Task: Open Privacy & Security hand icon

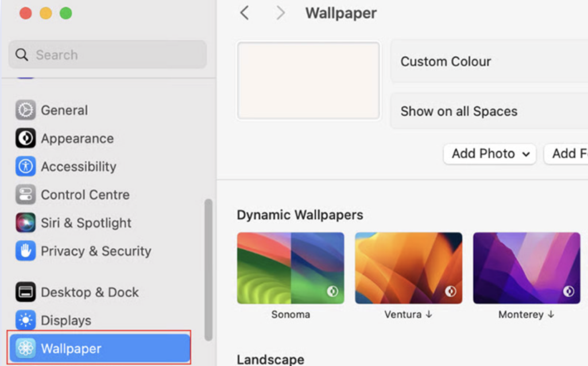Action: [x=25, y=251]
